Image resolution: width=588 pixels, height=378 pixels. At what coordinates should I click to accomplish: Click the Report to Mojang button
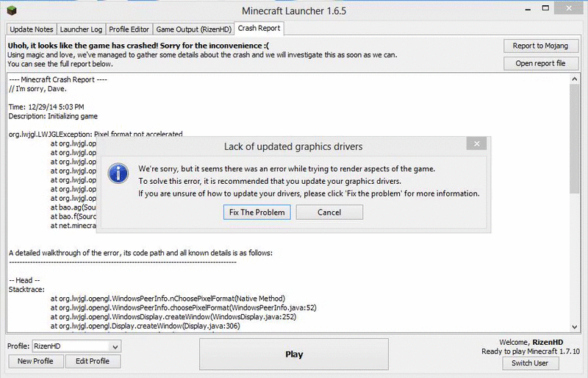(x=540, y=46)
